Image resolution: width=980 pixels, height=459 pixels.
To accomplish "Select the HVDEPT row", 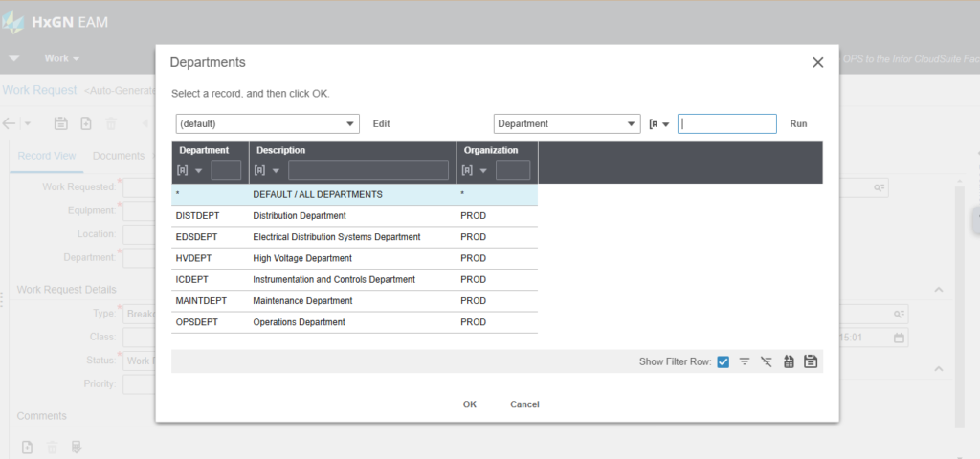I will coord(354,258).
